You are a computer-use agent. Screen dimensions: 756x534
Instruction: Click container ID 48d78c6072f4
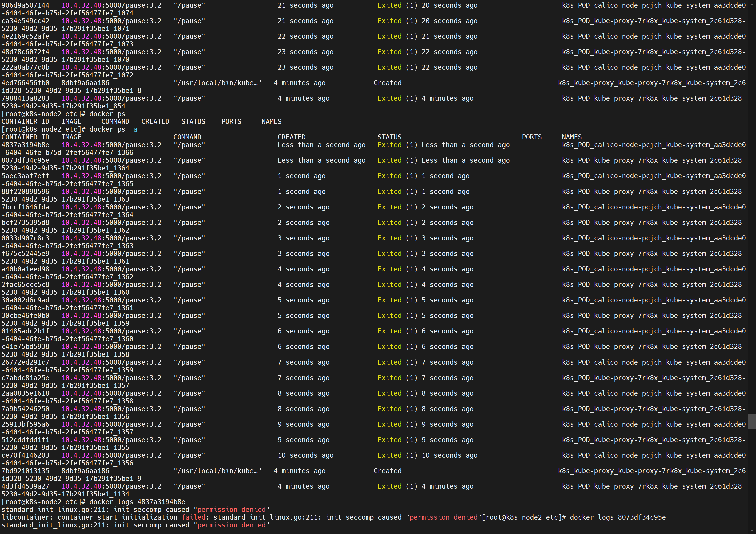point(25,51)
